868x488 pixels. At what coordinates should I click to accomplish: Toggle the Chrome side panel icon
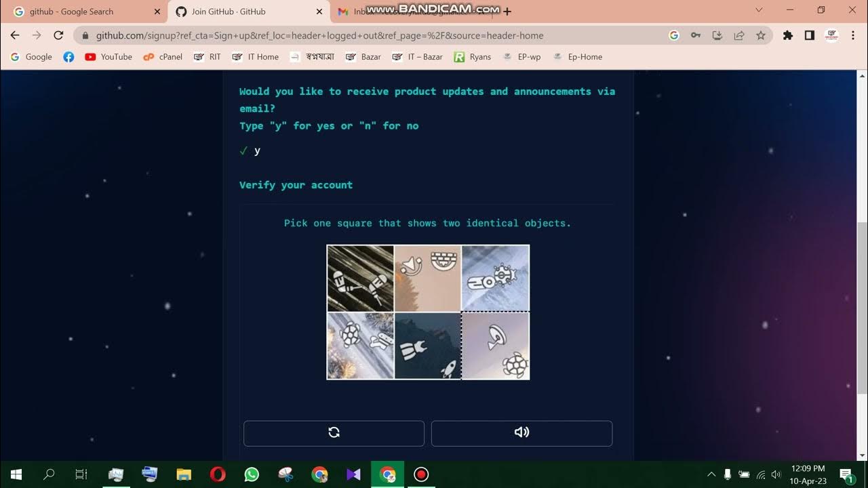(x=810, y=35)
